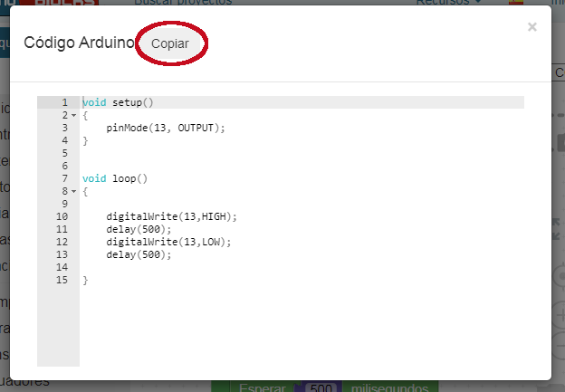This screenshot has height=392, width=565.
Task: Click the closing brace on line 4
Action: click(85, 140)
